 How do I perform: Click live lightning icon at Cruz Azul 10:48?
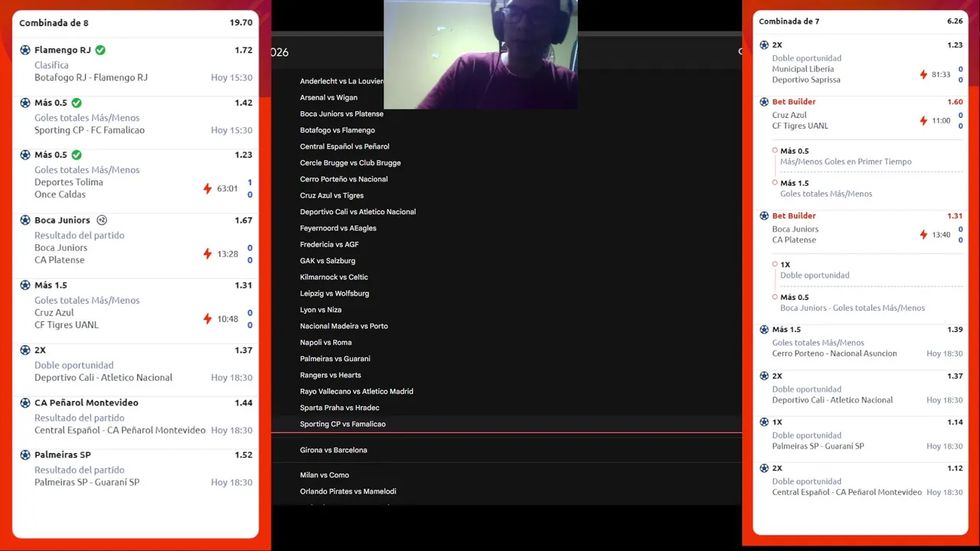tap(207, 319)
